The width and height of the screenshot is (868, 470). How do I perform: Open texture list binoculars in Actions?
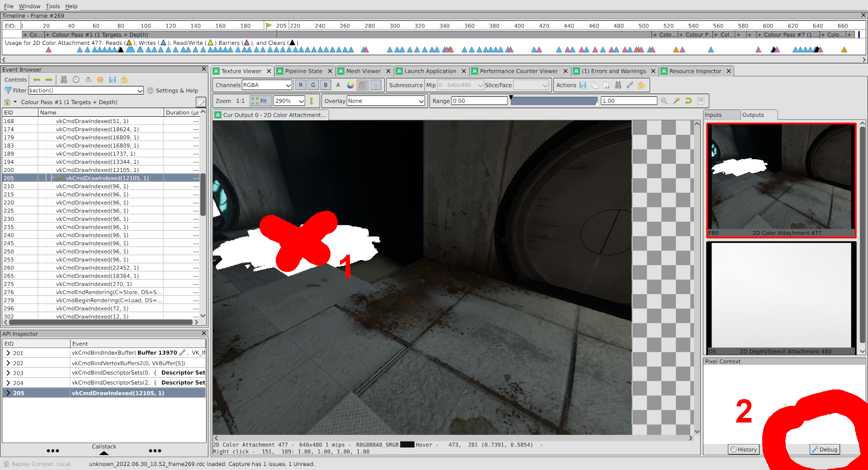[618, 85]
